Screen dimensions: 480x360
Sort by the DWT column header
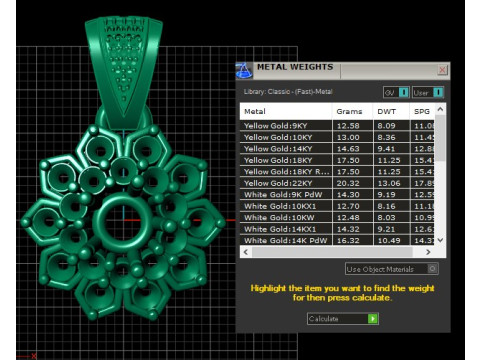(x=391, y=111)
